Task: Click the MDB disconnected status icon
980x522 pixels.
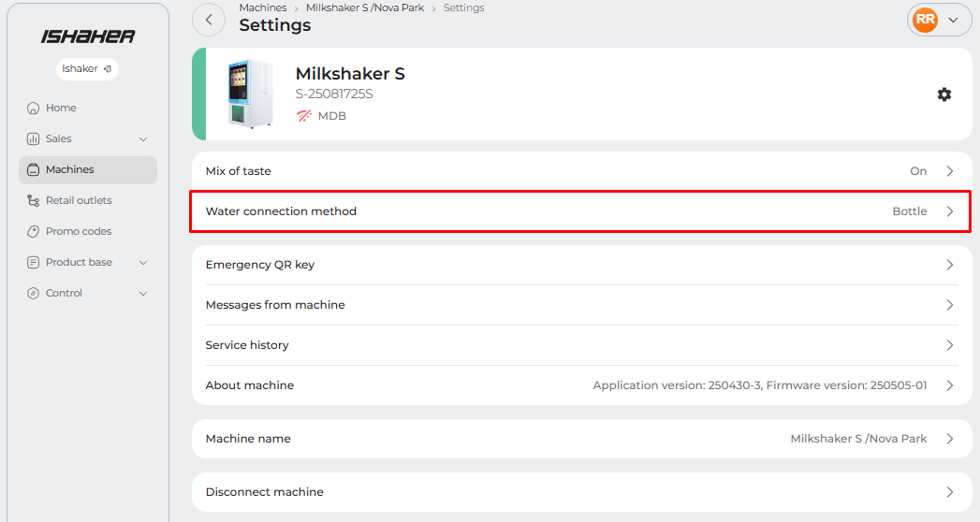Action: pyautogui.click(x=304, y=116)
